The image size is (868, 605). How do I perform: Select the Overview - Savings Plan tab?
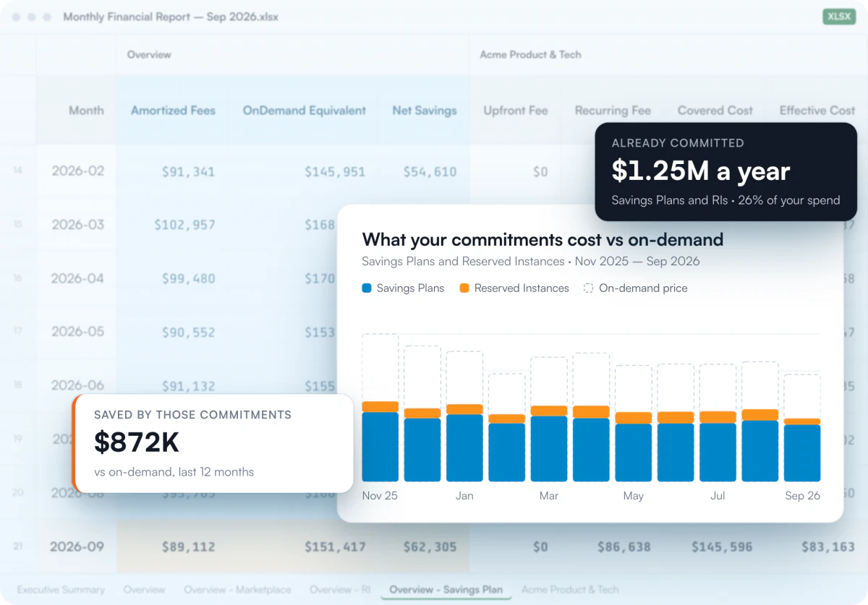[446, 590]
